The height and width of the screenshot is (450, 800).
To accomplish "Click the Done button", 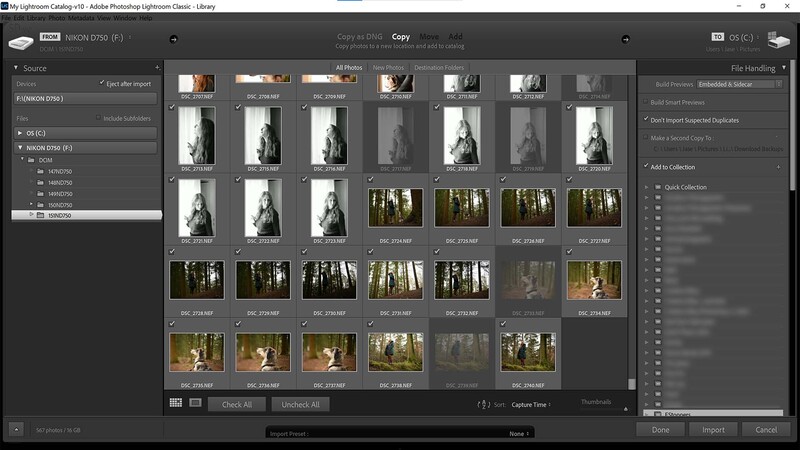I will [x=661, y=430].
